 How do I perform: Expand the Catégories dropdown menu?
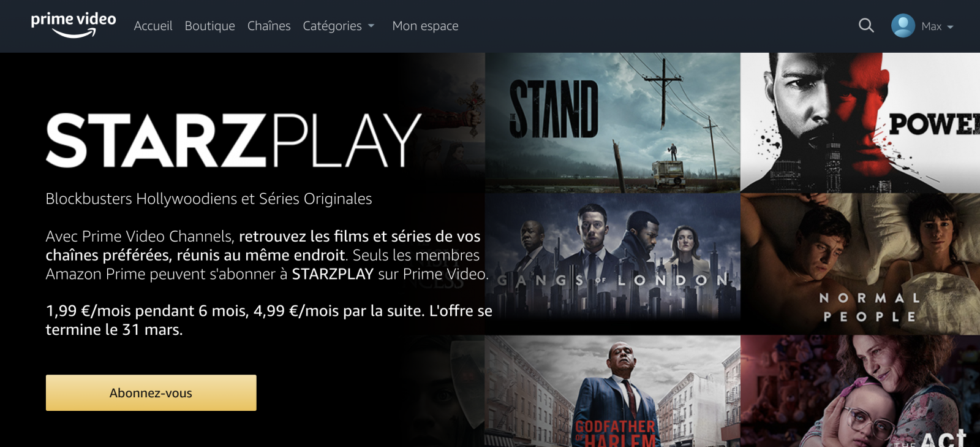tap(339, 26)
